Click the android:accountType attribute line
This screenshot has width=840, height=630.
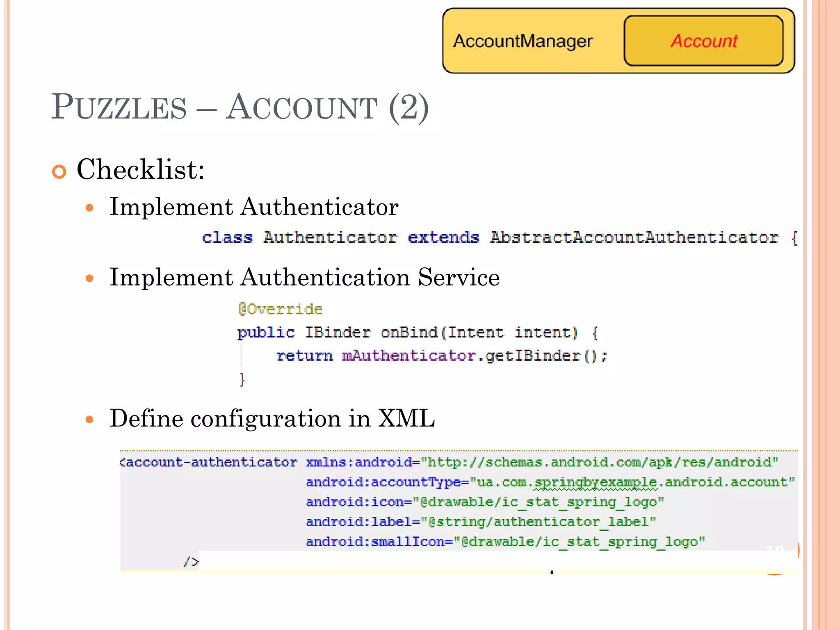pos(550,482)
